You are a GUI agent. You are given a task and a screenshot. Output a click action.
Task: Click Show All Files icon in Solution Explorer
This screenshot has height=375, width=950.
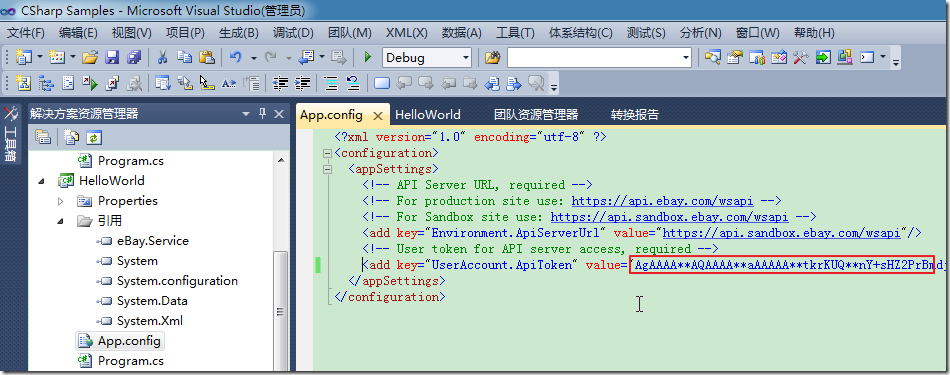click(x=71, y=138)
